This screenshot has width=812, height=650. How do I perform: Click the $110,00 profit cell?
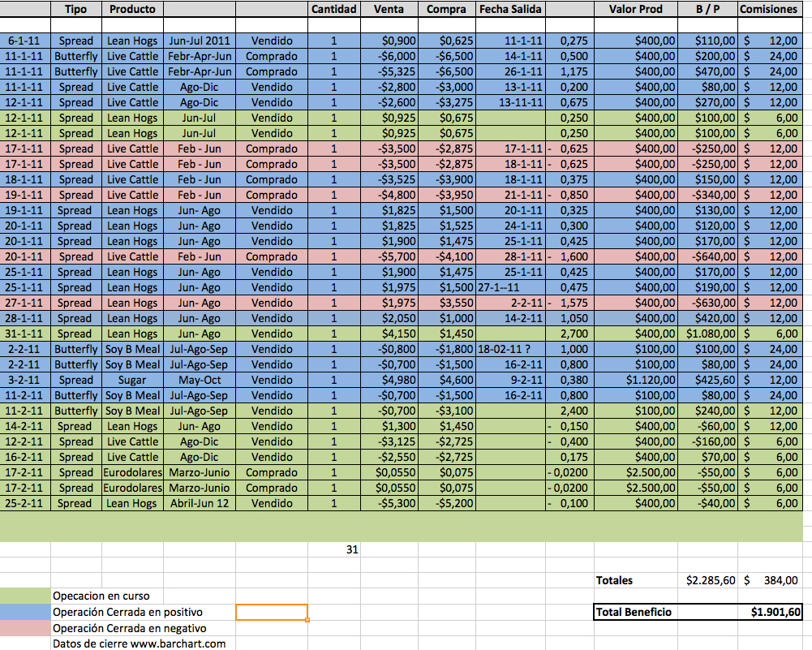(x=707, y=41)
